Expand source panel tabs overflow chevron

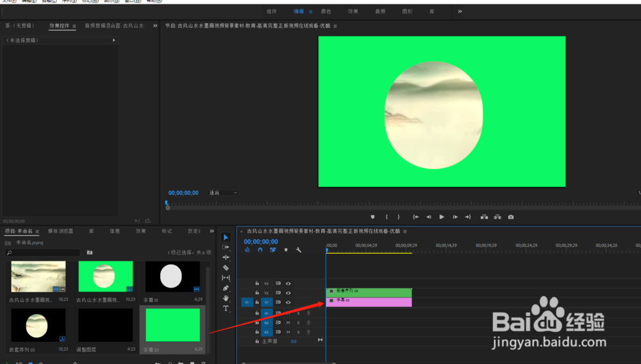click(x=155, y=26)
